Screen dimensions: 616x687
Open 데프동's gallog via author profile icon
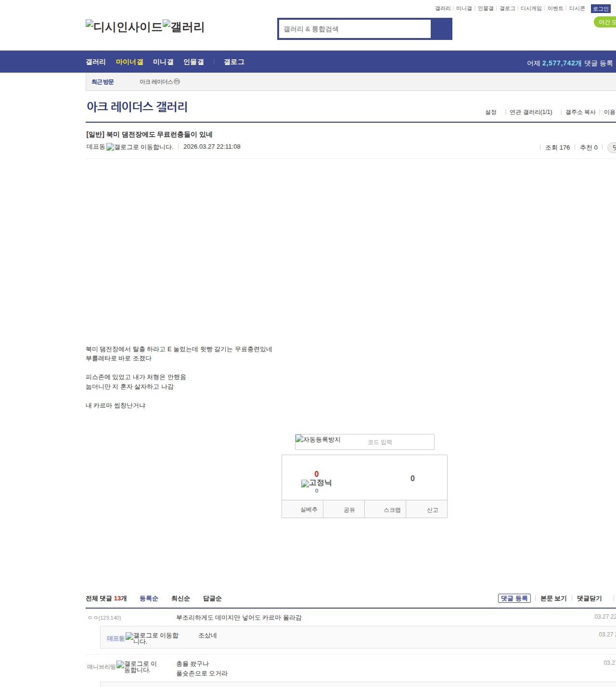click(109, 147)
